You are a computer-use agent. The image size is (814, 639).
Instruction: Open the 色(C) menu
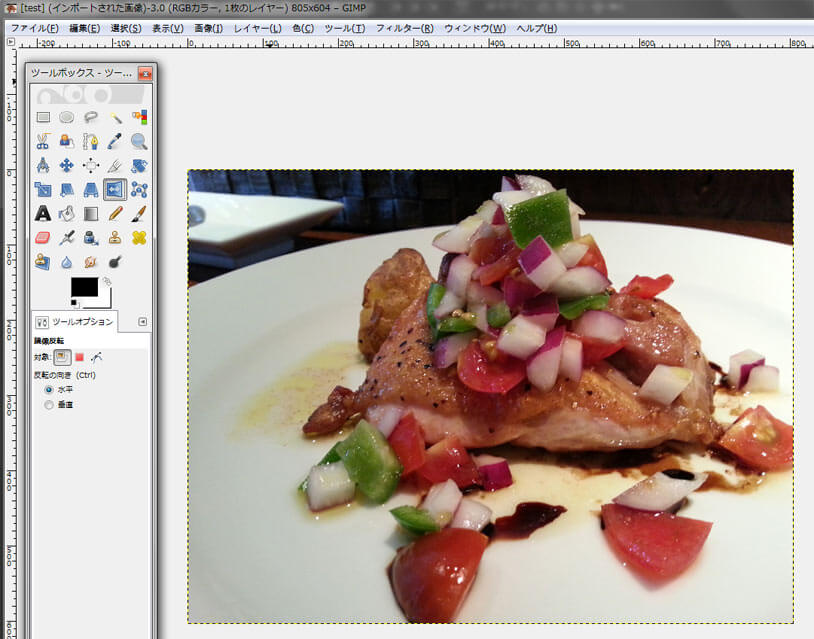pyautogui.click(x=303, y=28)
